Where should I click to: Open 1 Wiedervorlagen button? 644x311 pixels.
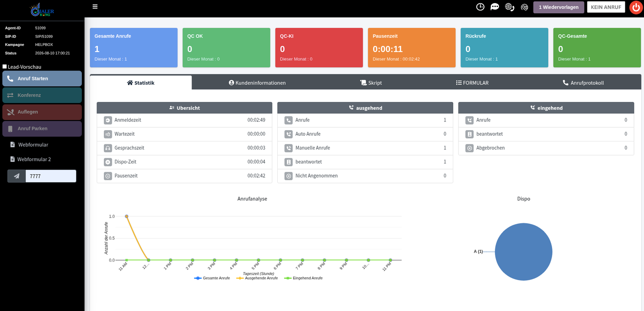click(x=559, y=7)
